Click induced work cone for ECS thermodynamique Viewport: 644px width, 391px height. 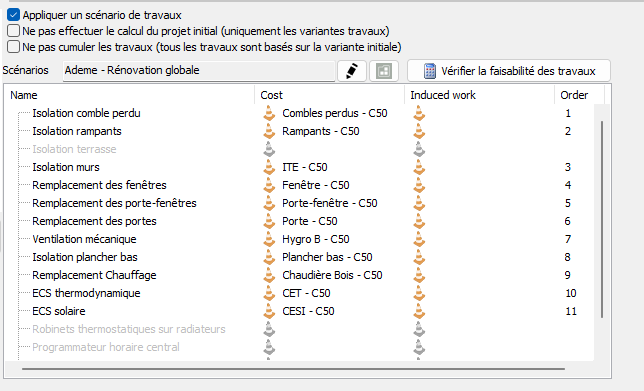[x=419, y=293]
